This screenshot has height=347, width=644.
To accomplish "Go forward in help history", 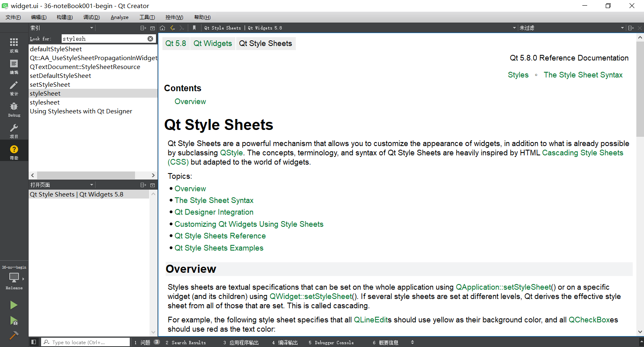I will click(182, 28).
